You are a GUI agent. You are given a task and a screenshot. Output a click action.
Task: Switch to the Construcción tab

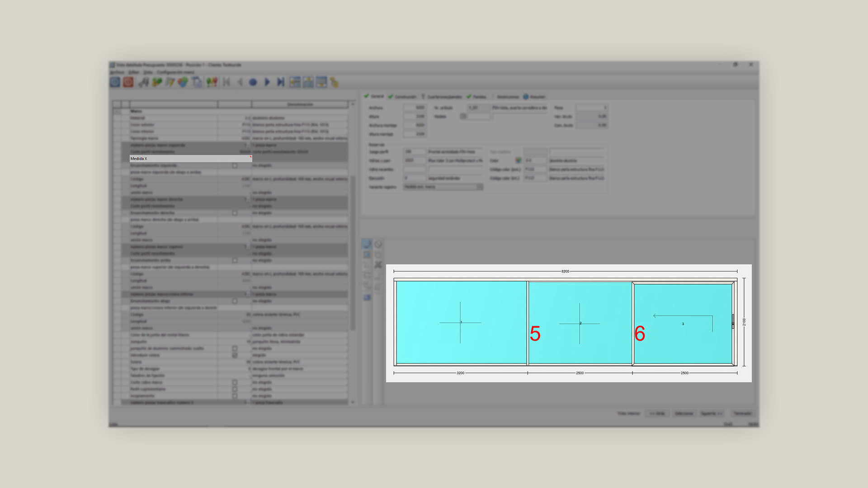click(402, 97)
